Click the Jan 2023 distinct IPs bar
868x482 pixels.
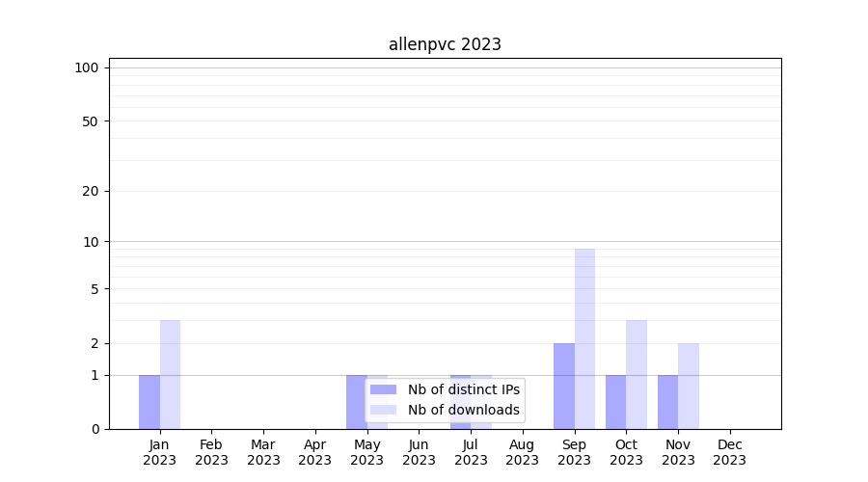click(149, 402)
